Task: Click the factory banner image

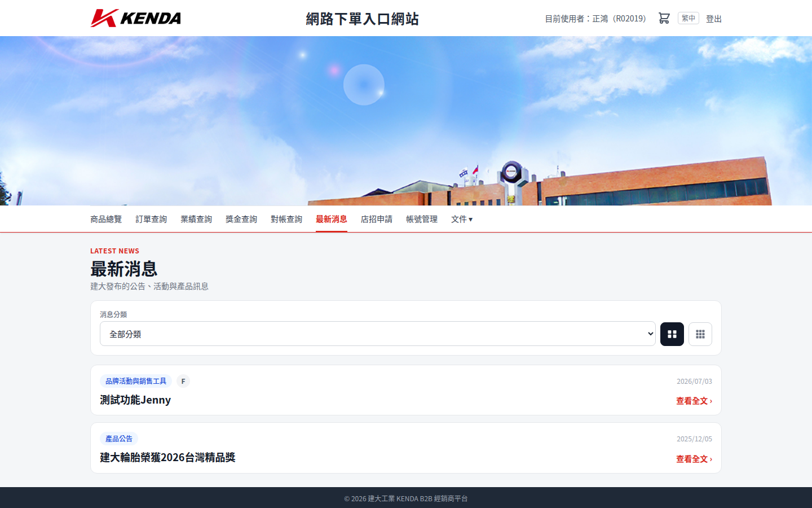Action: [406, 121]
